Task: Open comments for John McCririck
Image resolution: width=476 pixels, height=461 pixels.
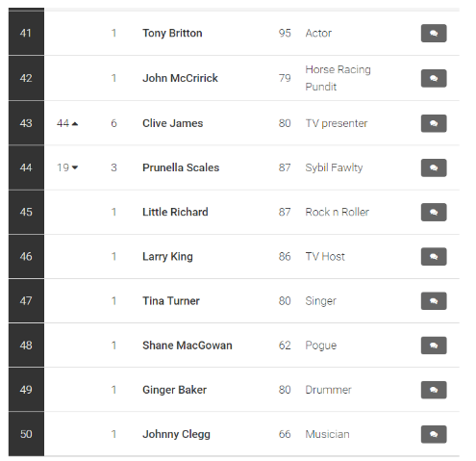Action: [x=434, y=78]
